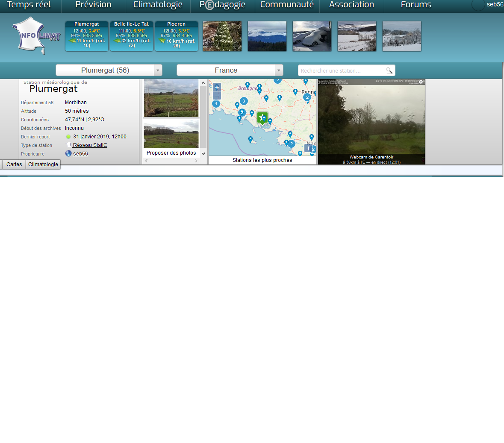Click the Infoclimat logo
504x443 pixels.
click(36, 36)
